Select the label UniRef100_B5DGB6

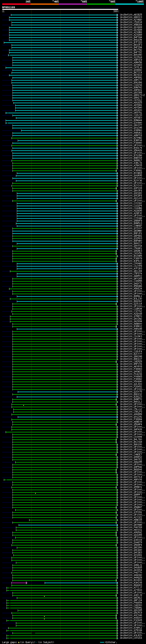click(x=131, y=286)
